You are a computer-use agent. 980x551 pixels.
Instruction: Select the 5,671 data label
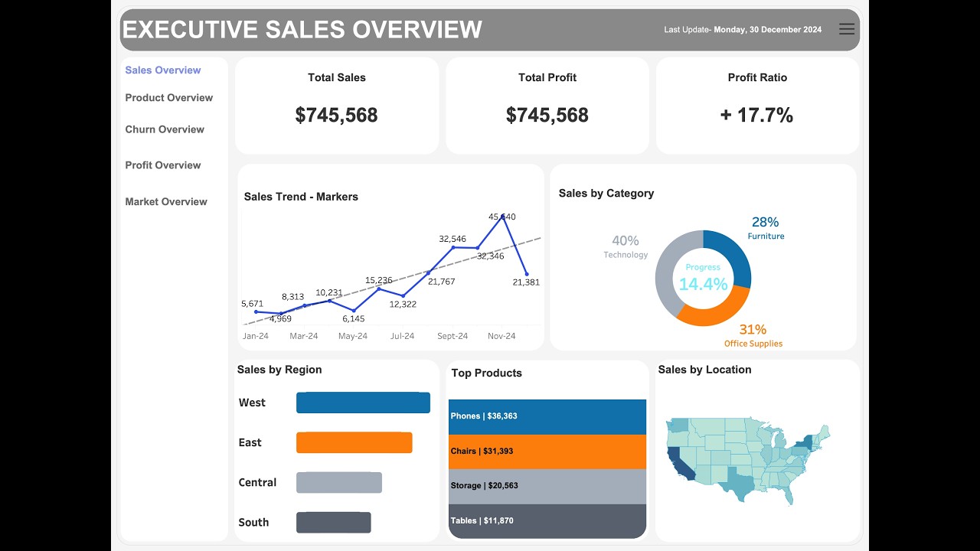coord(252,304)
